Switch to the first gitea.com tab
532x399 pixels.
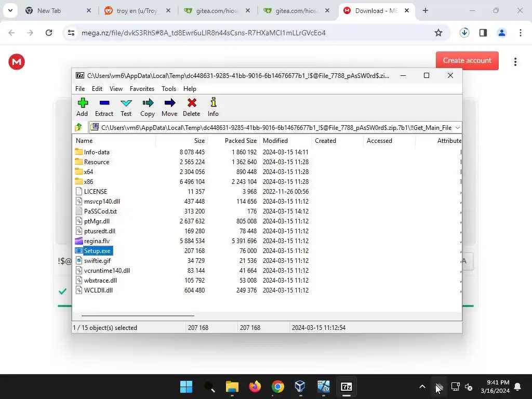pos(217,11)
